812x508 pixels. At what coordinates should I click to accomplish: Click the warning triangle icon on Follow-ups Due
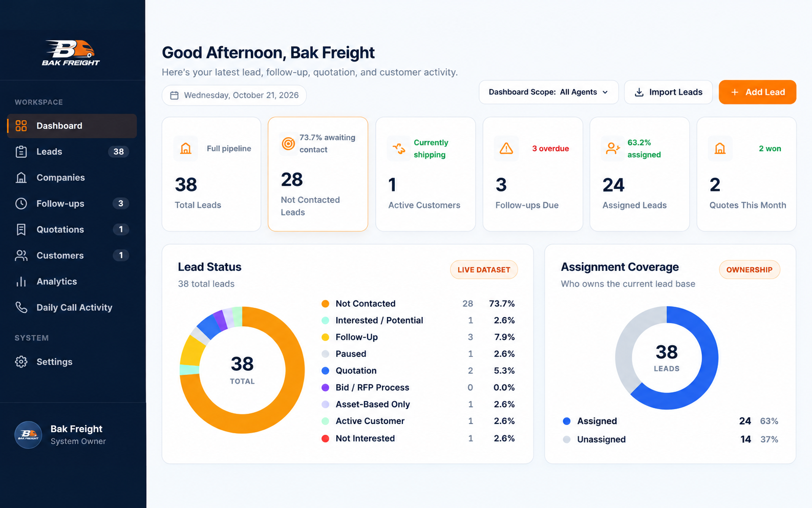(506, 149)
